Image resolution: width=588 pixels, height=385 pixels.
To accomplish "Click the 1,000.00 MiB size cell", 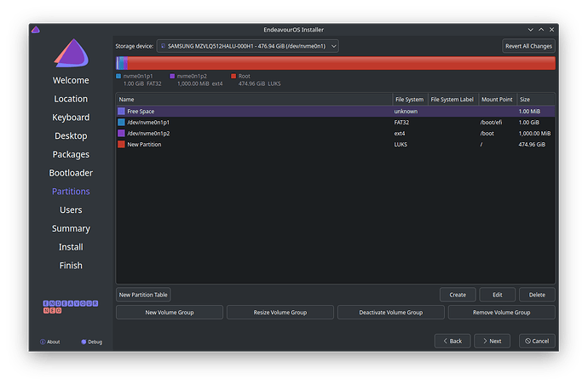I will click(x=534, y=134).
